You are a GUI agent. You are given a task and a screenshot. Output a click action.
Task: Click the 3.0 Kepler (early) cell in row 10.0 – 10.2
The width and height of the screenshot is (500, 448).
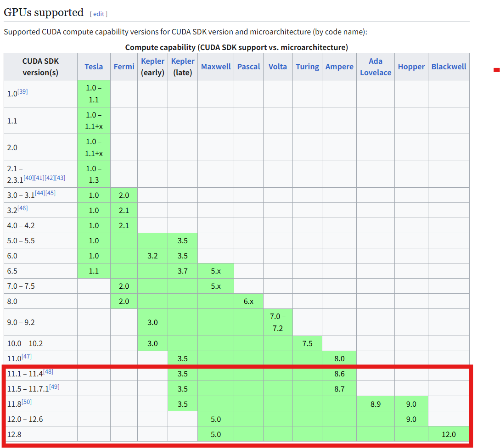[153, 343]
